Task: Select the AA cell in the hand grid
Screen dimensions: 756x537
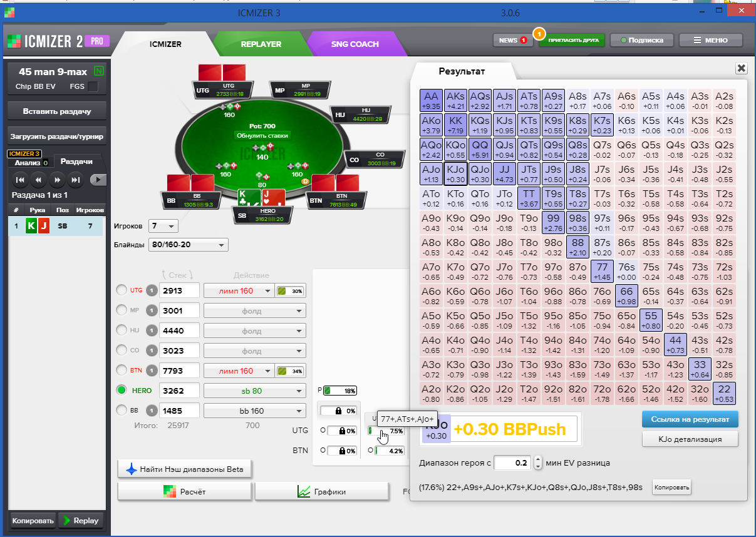Action: click(432, 101)
